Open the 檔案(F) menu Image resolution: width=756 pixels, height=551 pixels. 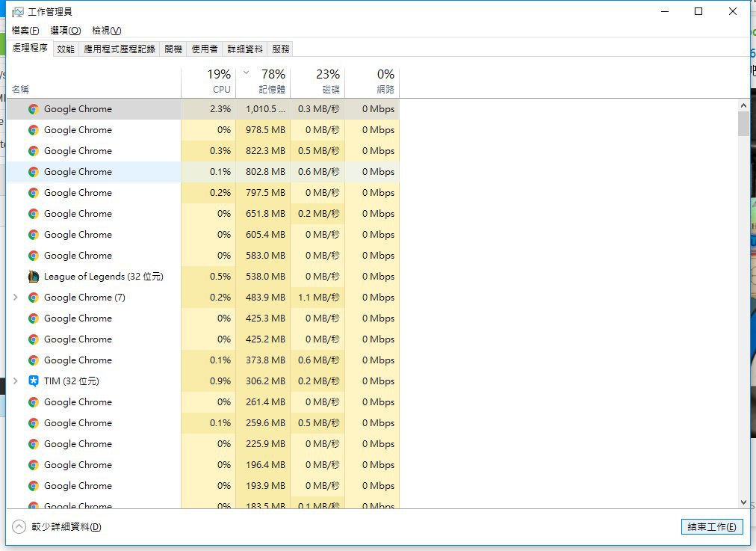(x=25, y=31)
